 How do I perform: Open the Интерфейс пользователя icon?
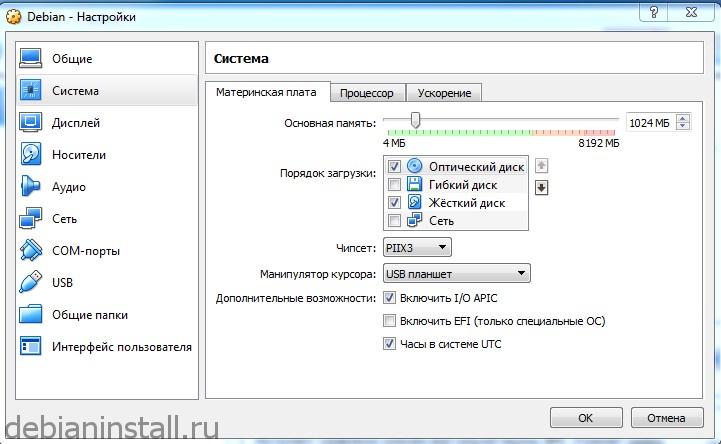31,346
